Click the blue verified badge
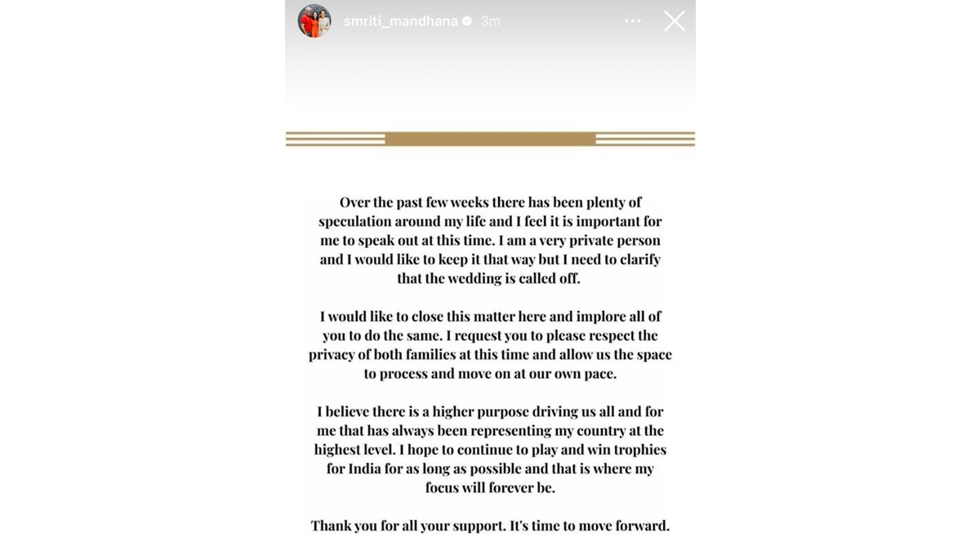 tap(467, 21)
